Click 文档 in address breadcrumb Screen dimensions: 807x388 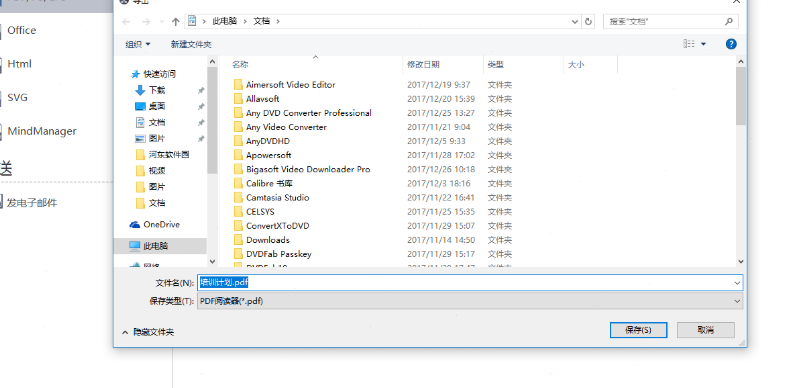[262, 22]
